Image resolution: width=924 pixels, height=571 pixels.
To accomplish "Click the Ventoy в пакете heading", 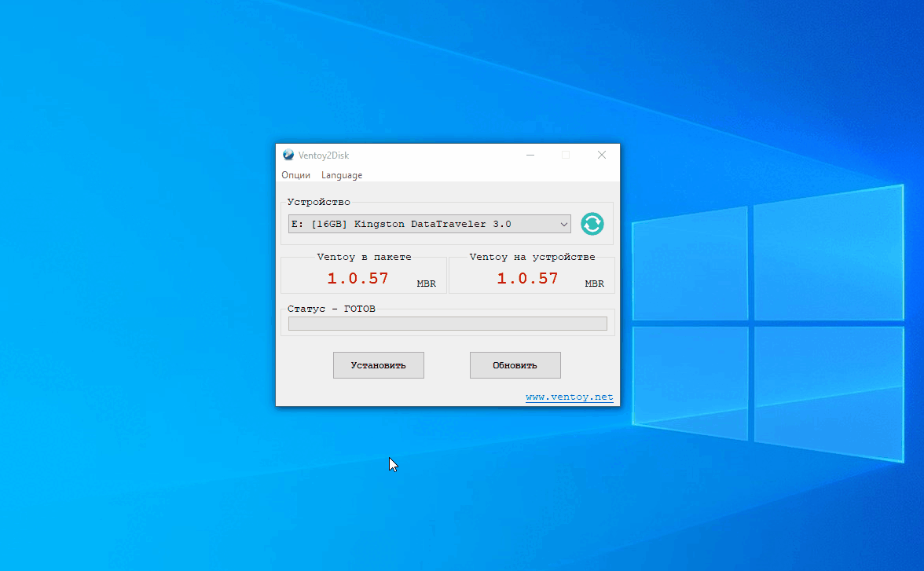I will coord(365,257).
